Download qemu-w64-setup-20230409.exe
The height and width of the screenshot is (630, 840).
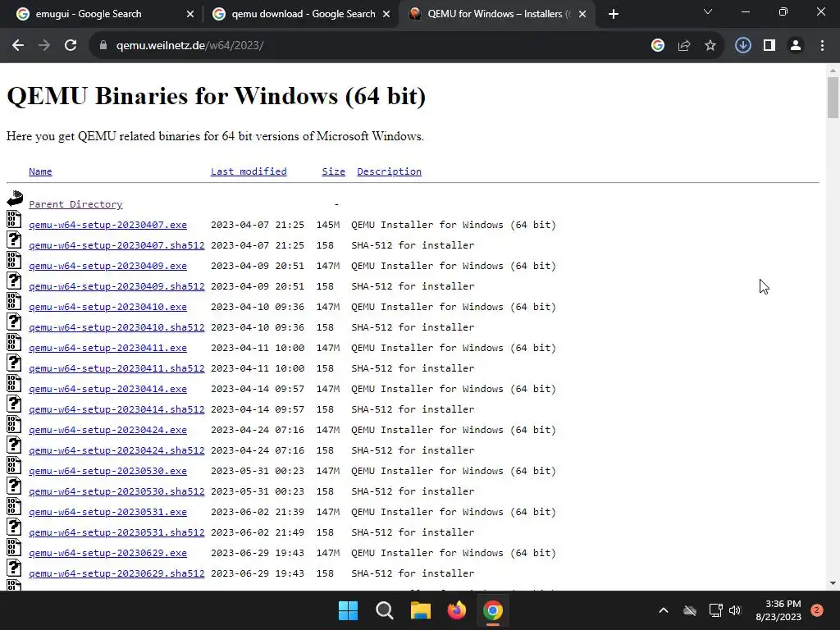pos(107,266)
